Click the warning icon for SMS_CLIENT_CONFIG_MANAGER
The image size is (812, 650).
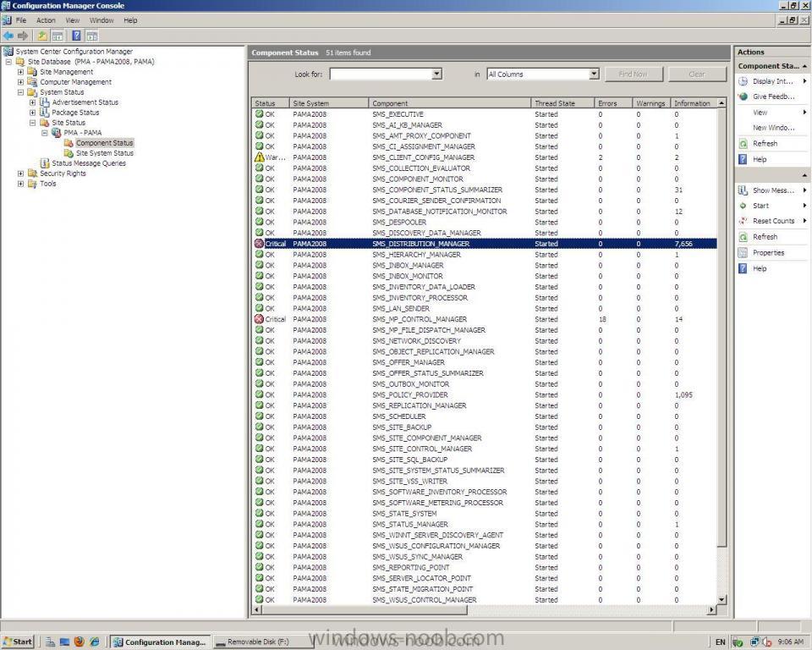click(x=260, y=157)
